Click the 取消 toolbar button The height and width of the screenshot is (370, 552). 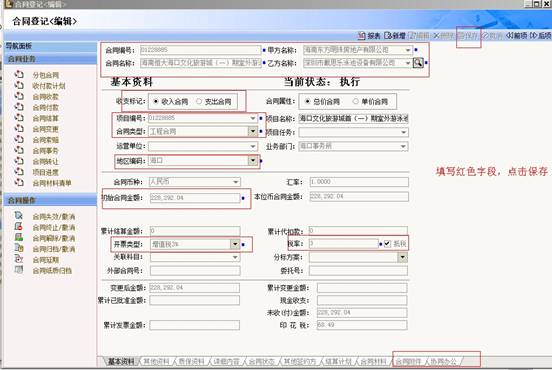click(x=493, y=36)
